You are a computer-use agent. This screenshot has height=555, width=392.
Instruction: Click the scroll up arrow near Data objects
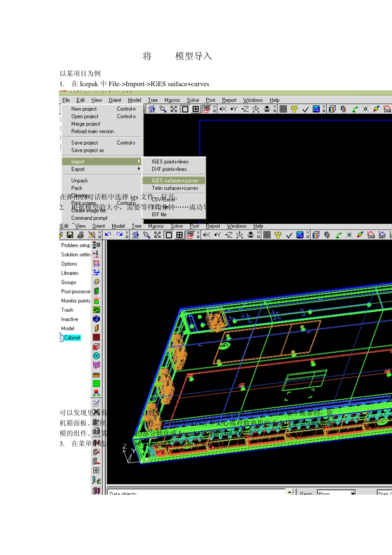[x=290, y=492]
